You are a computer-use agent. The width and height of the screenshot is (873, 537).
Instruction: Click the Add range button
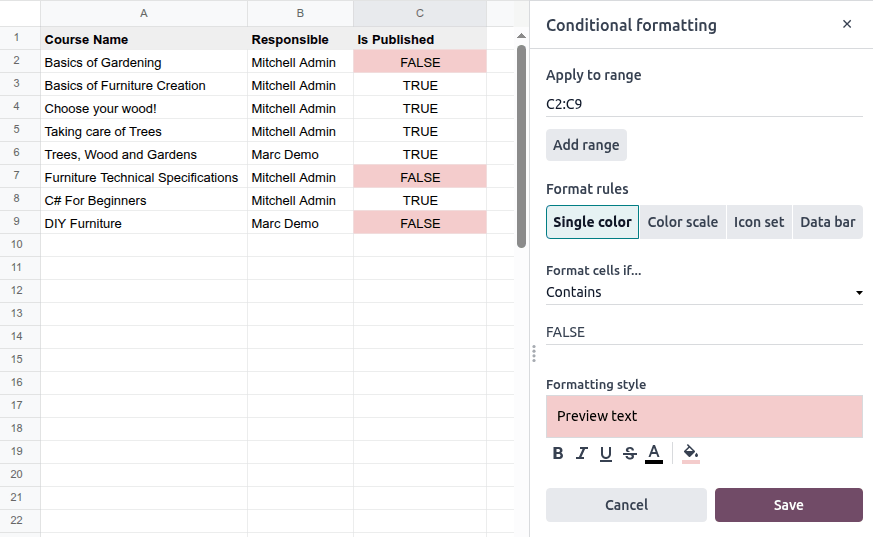pyautogui.click(x=586, y=145)
